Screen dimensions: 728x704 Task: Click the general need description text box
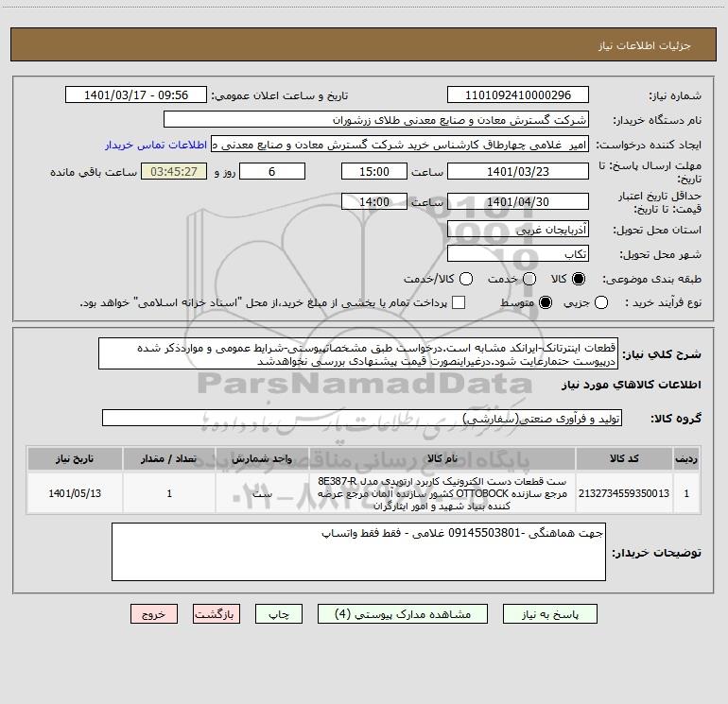click(358, 353)
